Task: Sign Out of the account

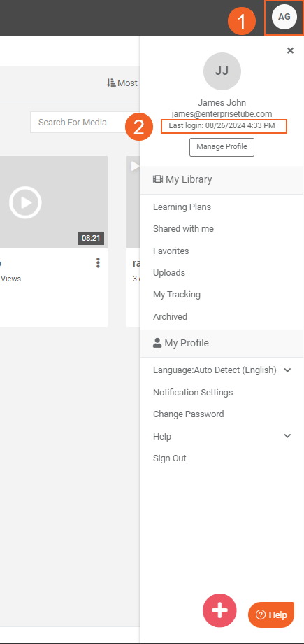Action: [x=169, y=458]
